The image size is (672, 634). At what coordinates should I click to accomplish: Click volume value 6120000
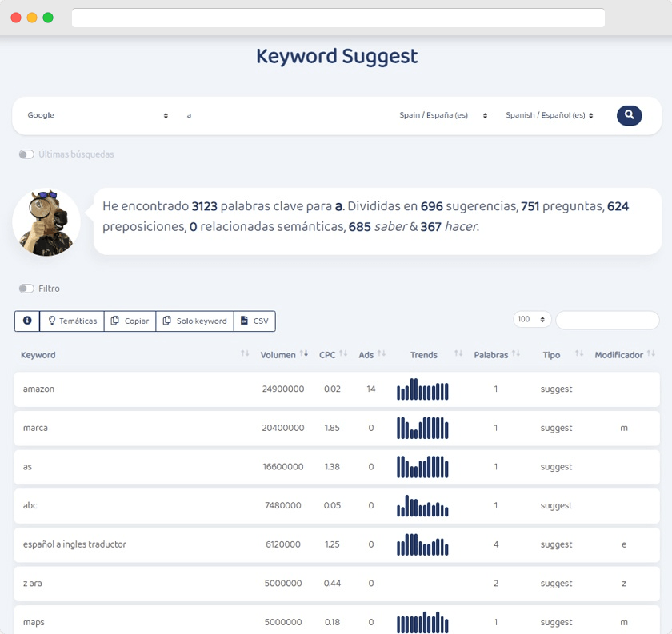pyautogui.click(x=283, y=544)
